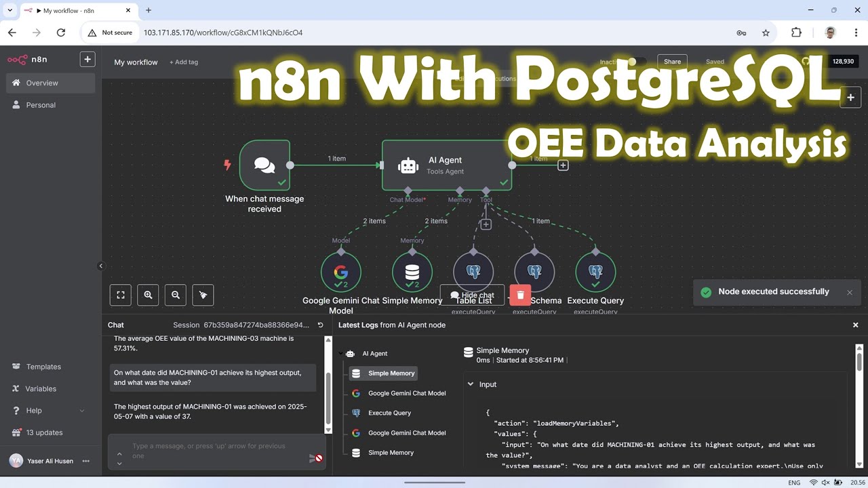Open user options menu for Yaser Ali Husen
The image size is (868, 488).
(86, 461)
